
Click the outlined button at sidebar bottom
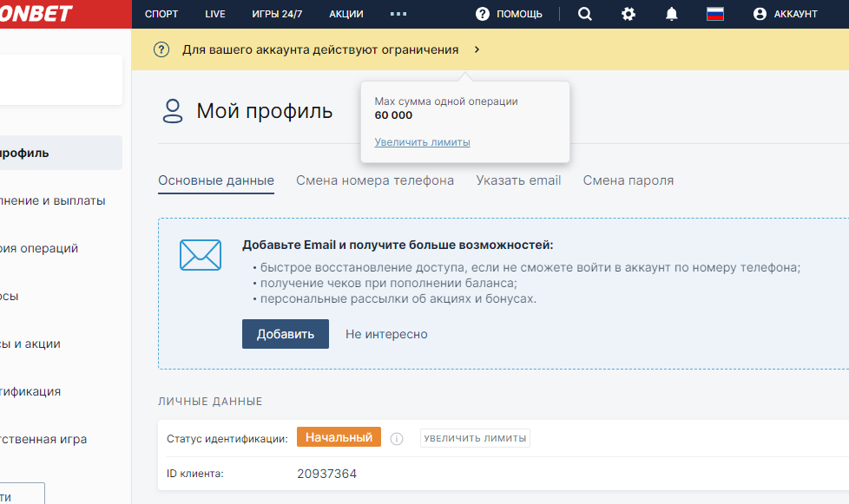pos(23,494)
